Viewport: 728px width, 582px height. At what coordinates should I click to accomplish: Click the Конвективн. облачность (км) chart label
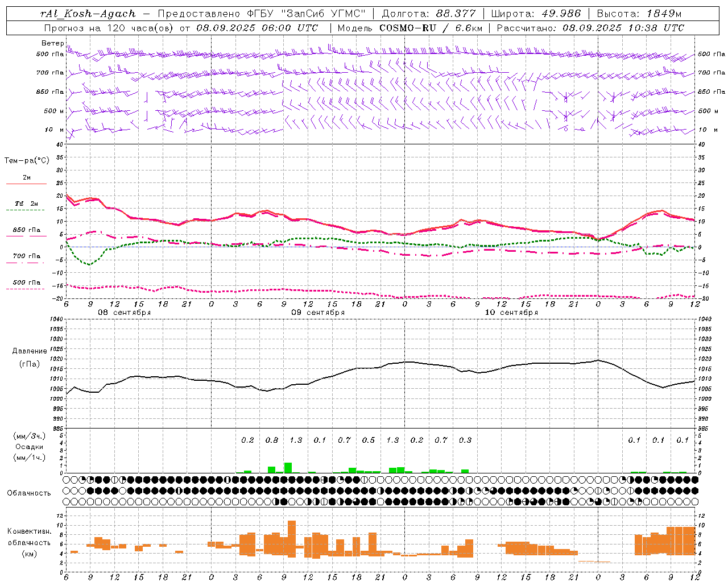[x=29, y=542]
